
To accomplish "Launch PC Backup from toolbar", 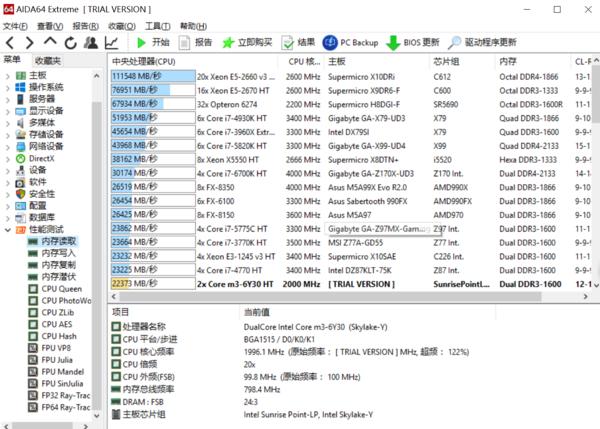I will [351, 42].
